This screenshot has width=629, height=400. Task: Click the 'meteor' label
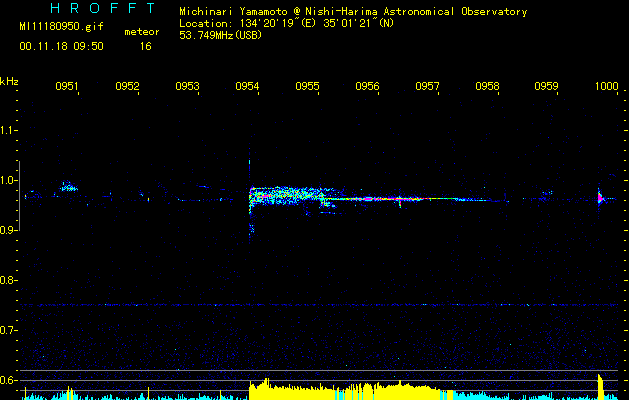(x=142, y=32)
